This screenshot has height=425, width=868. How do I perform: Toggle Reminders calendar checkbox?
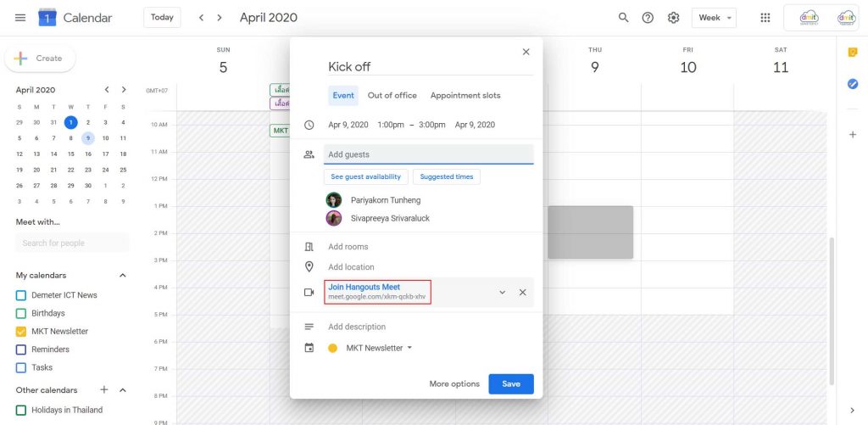pos(21,350)
